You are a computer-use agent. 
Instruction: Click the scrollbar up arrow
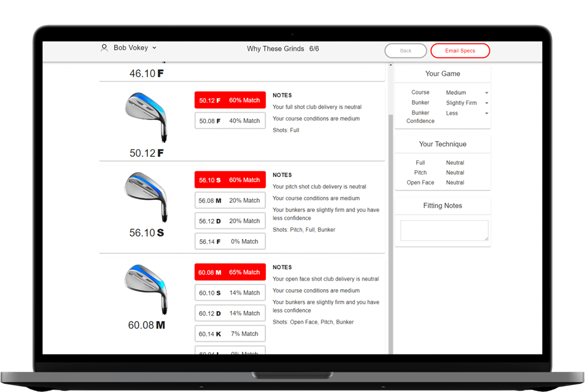(391, 65)
